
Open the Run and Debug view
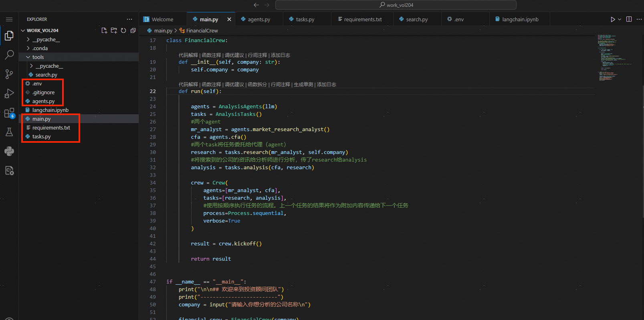[9, 93]
